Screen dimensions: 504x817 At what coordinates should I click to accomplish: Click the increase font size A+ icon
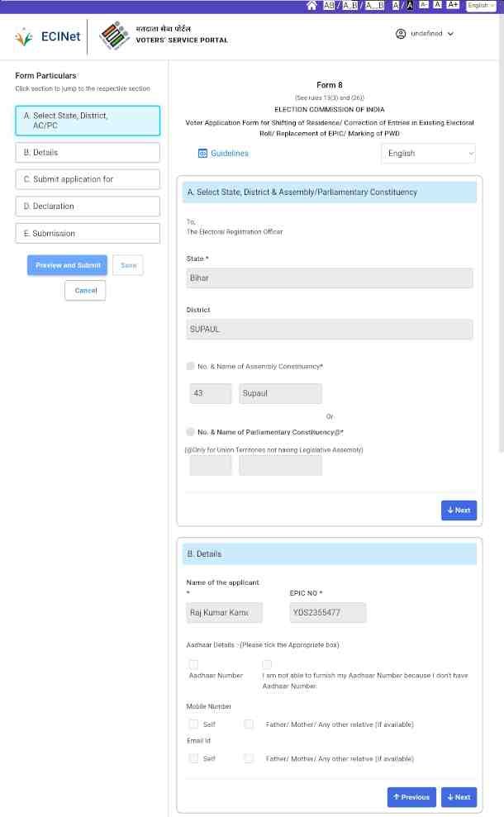click(453, 5)
